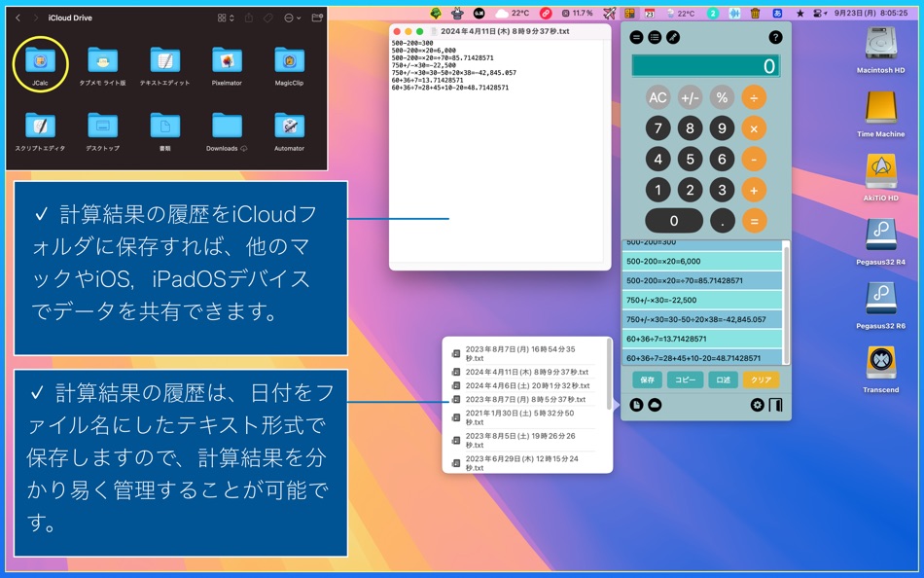Select history row 750+/-×30=-22,500
924x578 pixels.
click(x=702, y=301)
